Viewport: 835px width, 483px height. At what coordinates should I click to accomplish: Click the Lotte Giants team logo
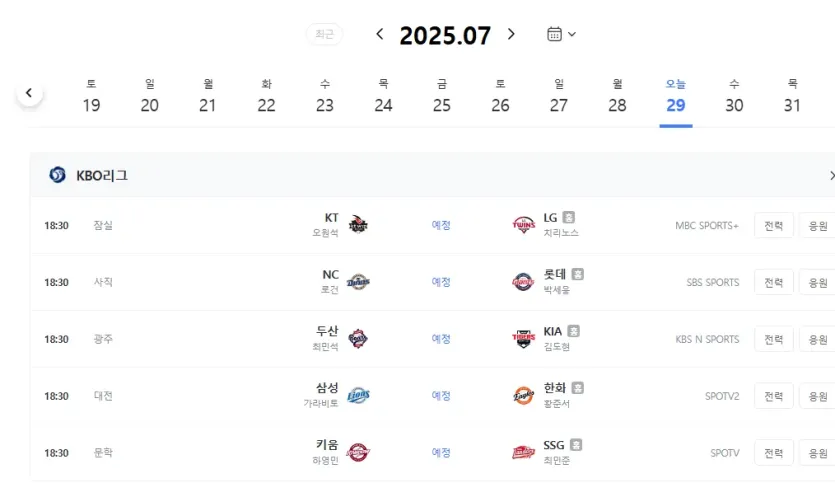click(x=523, y=282)
